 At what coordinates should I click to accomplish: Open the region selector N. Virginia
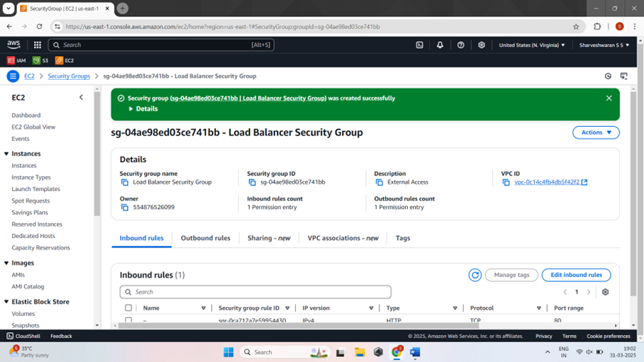pos(531,45)
